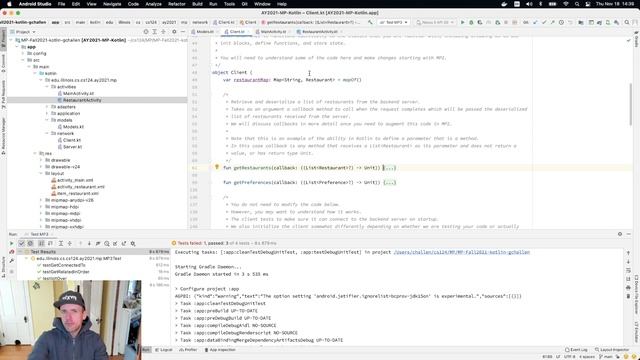Collapse all test results icon
The width and height of the screenshot is (640, 360).
coord(69,243)
